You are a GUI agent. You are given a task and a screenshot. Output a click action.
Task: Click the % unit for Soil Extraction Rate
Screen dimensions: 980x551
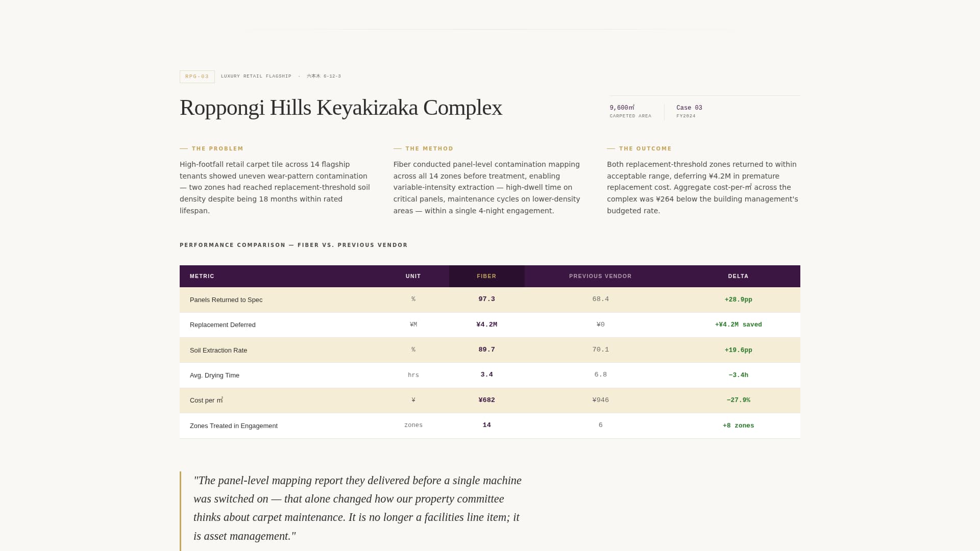pos(413,350)
